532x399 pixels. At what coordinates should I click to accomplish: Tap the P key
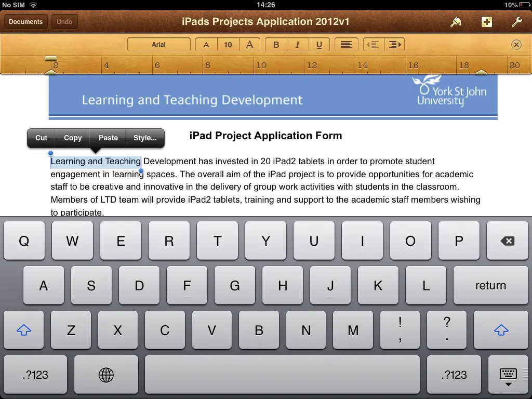pyautogui.click(x=459, y=241)
